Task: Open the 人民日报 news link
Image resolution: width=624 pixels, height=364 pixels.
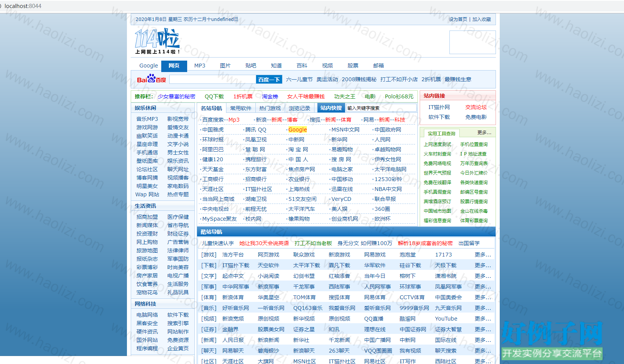Action: tap(233, 340)
